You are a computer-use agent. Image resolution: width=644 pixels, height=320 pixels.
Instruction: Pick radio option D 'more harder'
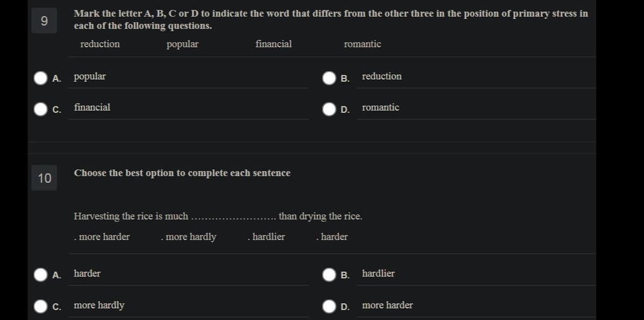coord(329,306)
